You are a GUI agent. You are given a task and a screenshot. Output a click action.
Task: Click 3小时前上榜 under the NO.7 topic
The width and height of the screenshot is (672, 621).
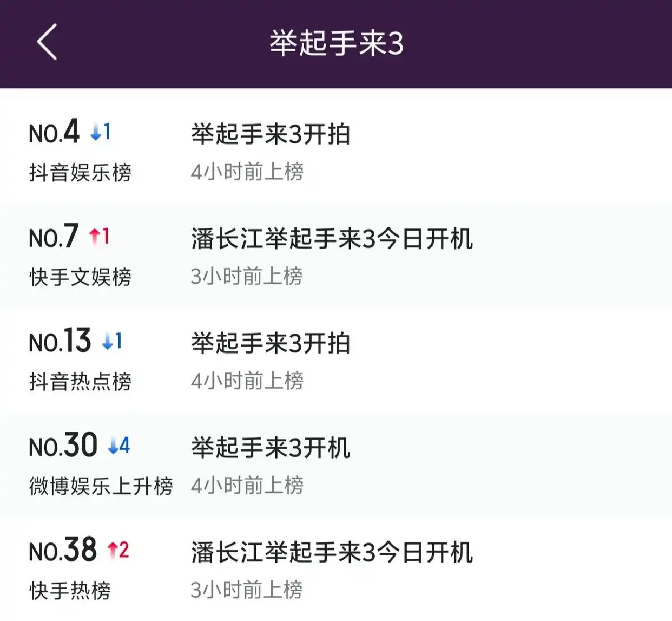(247, 277)
